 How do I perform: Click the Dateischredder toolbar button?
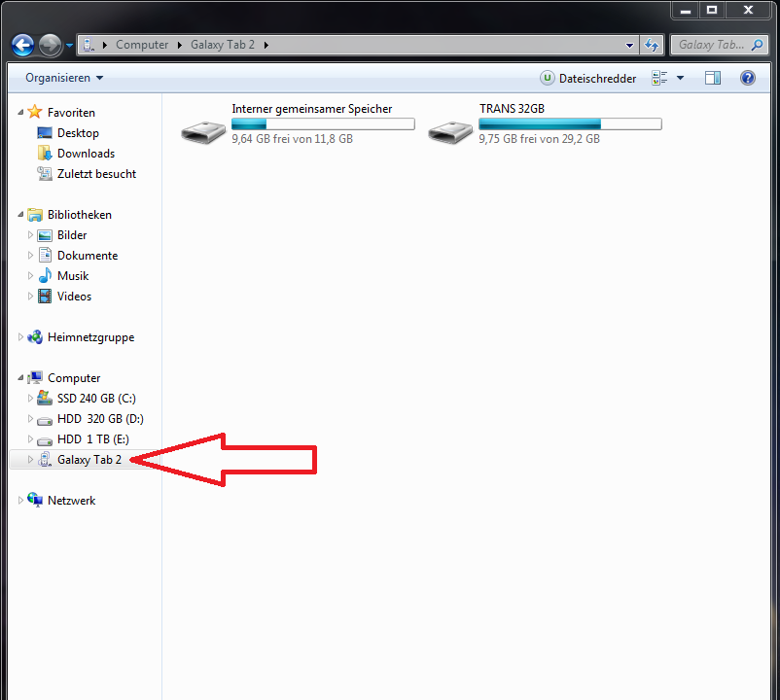click(588, 78)
